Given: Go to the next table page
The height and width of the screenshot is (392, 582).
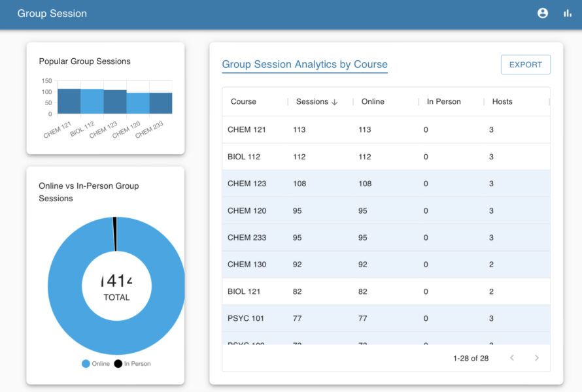Looking at the screenshot, I should pos(537,358).
